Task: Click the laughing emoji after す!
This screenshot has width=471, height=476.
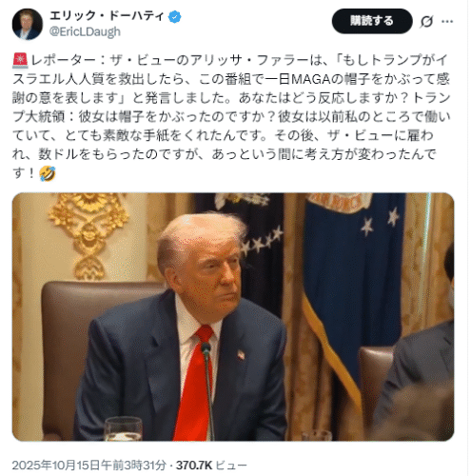Action: (x=48, y=173)
